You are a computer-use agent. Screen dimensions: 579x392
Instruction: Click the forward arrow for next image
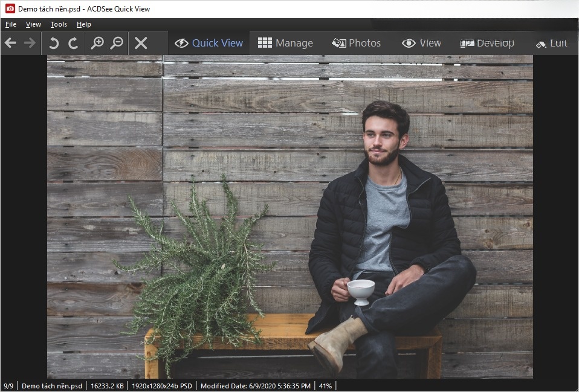tap(30, 43)
